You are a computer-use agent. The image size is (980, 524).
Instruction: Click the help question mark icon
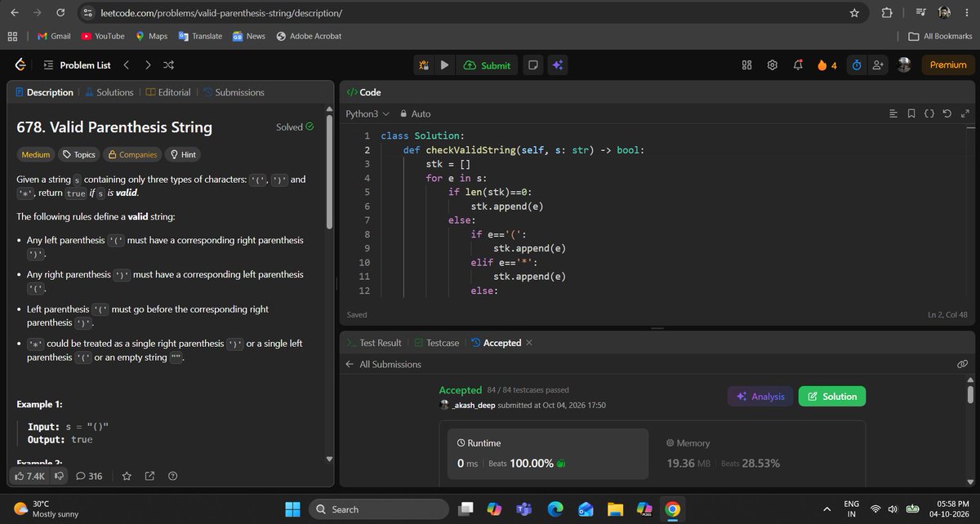pos(173,476)
